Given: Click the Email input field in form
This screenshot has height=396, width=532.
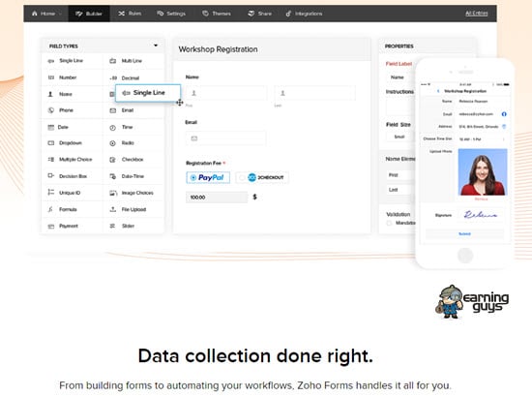Looking at the screenshot, I should pyautogui.click(x=225, y=138).
